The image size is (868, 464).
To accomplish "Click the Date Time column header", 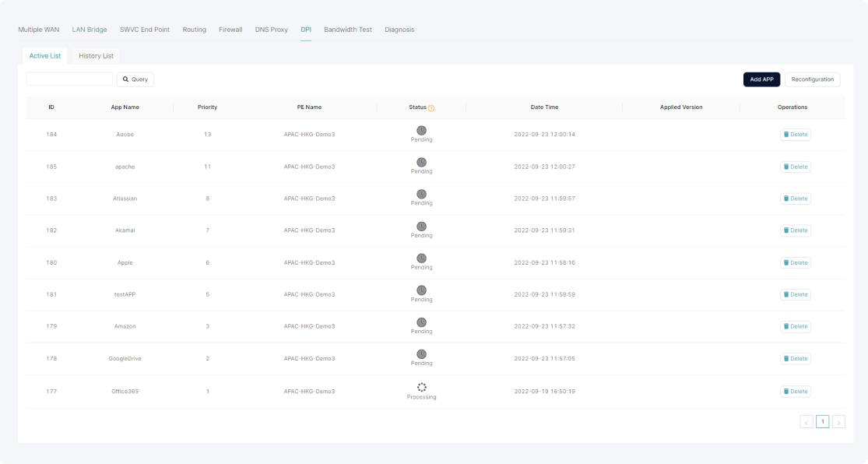I will (544, 107).
